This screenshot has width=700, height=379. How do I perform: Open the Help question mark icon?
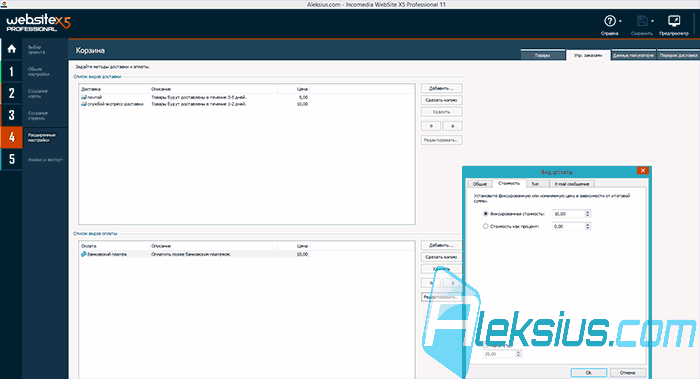(x=610, y=21)
